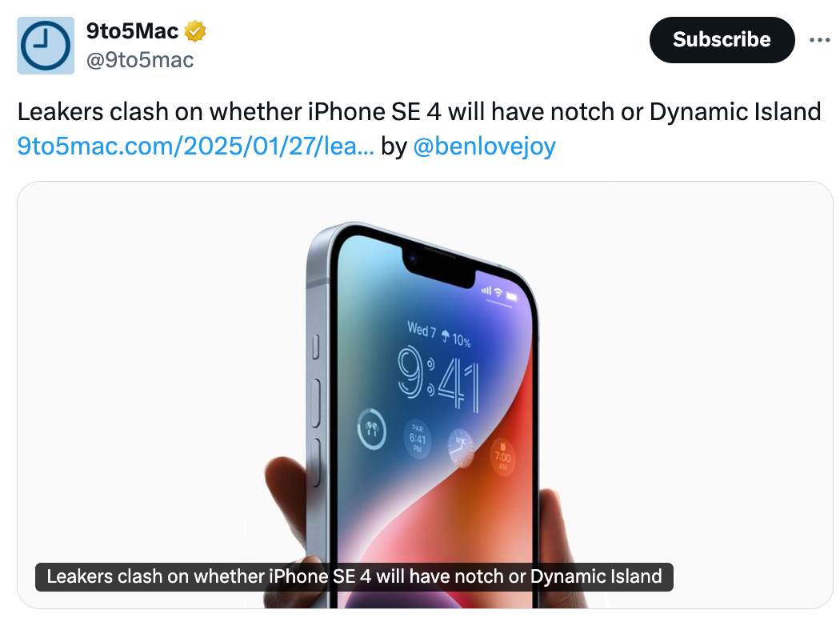
Task: Click the PAR 6:41 PM world clock widget
Action: tap(418, 439)
